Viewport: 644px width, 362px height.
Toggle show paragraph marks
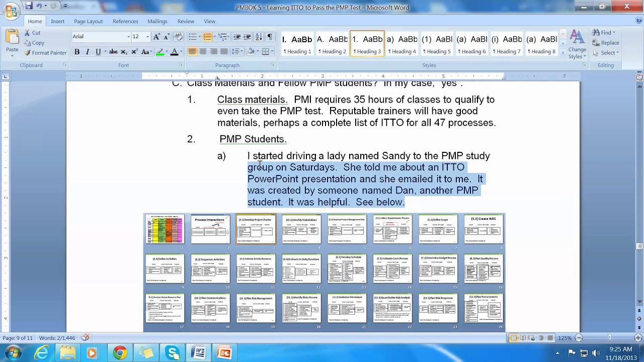pyautogui.click(x=270, y=37)
